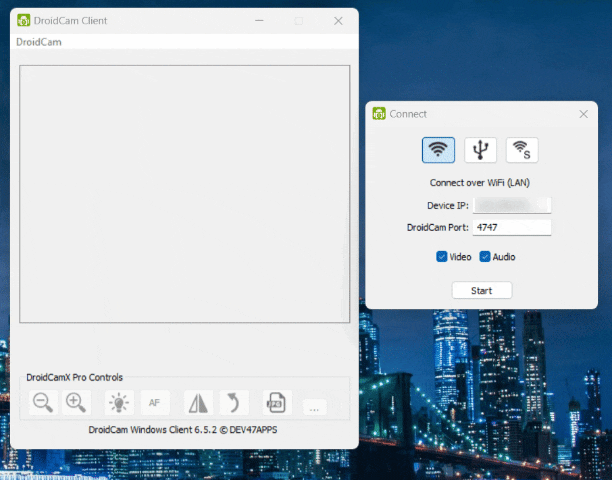612x480 pixels.
Task: Click the 'DroidCam Windows Client 6.5.2' footer text
Action: pos(152,430)
